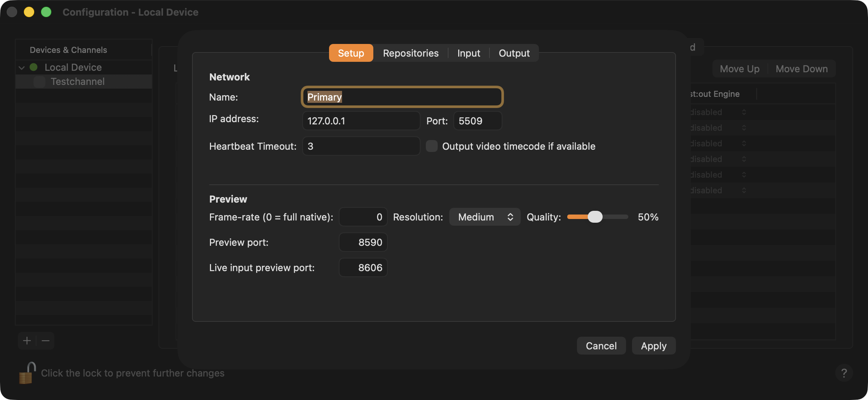Click the Name field containing Primary
The width and height of the screenshot is (868, 400).
coord(402,97)
